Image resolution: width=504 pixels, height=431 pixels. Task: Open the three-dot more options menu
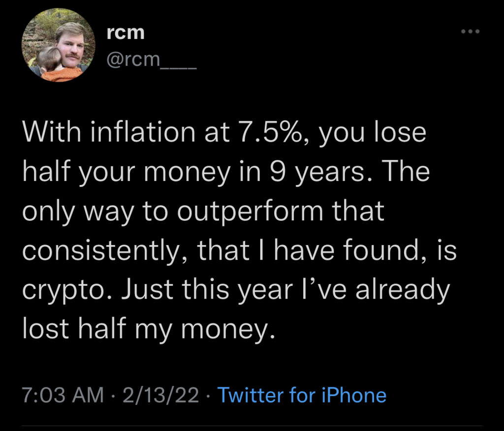[x=470, y=31]
